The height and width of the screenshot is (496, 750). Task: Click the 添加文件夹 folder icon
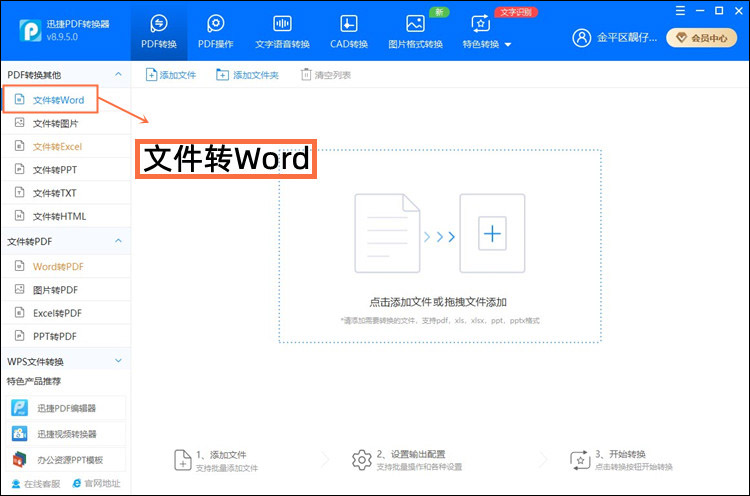coord(222,75)
